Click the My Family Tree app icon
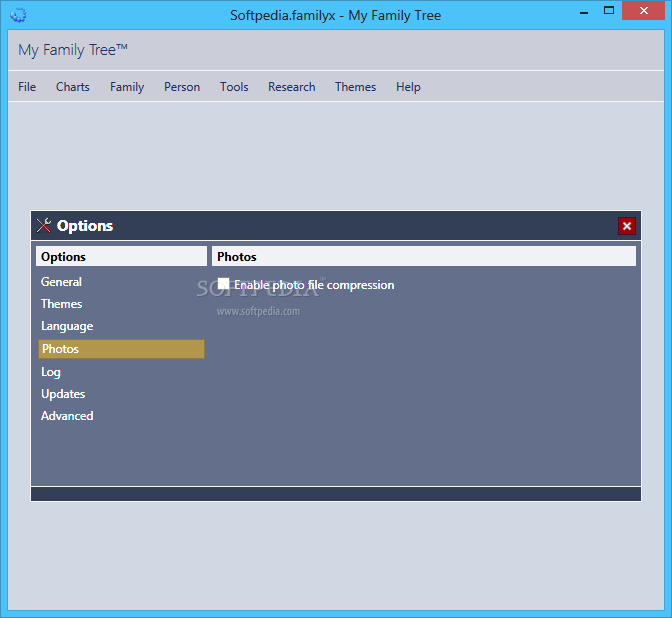 pos(18,15)
